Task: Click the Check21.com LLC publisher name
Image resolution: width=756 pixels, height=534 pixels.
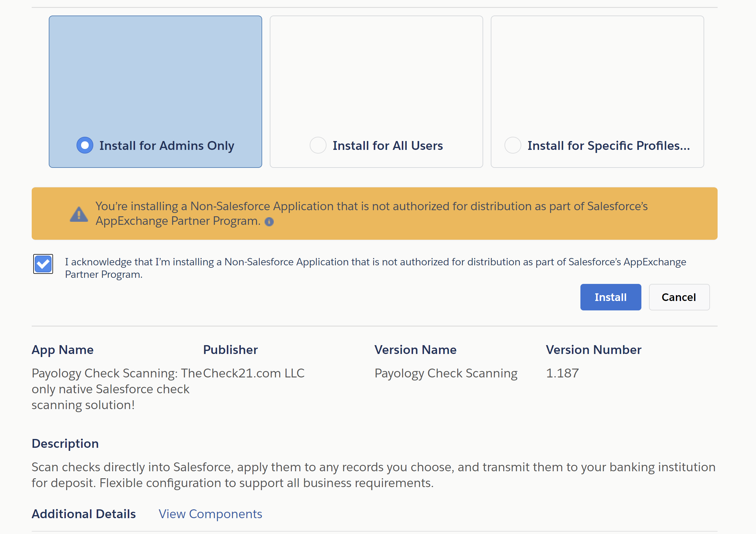Action: [x=254, y=373]
